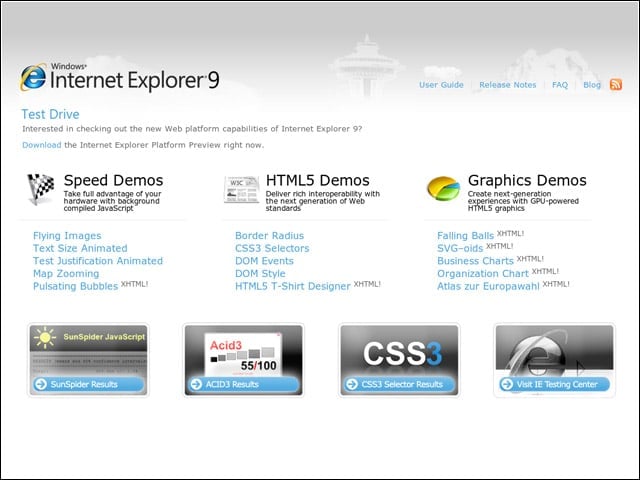The height and width of the screenshot is (480, 640).
Task: Click the checkered flag Speed Demos icon
Action: click(x=40, y=189)
